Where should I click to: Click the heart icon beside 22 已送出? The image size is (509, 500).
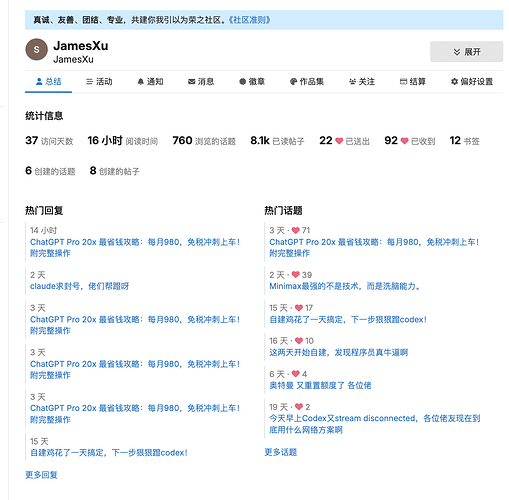[x=339, y=141]
